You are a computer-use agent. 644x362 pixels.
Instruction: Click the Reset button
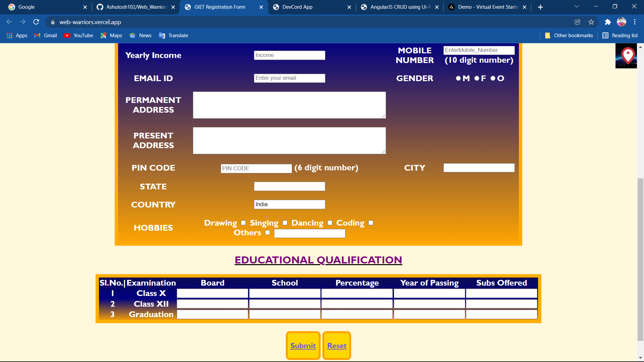click(337, 346)
